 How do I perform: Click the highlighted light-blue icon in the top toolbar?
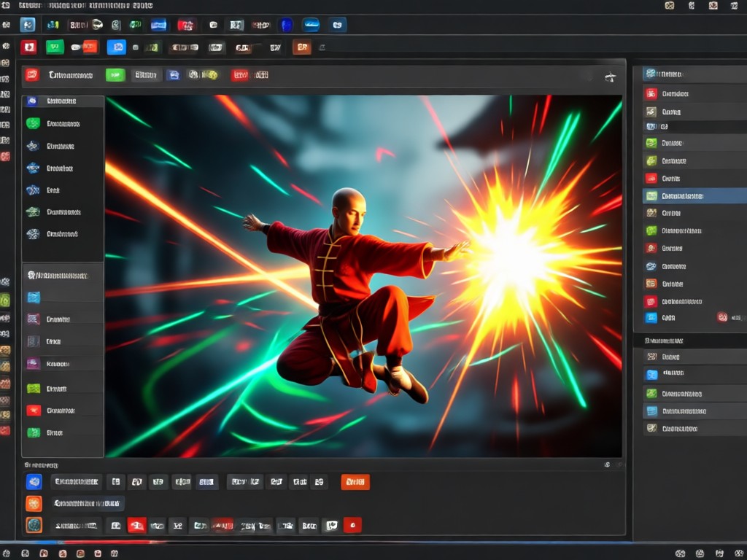pos(28,25)
